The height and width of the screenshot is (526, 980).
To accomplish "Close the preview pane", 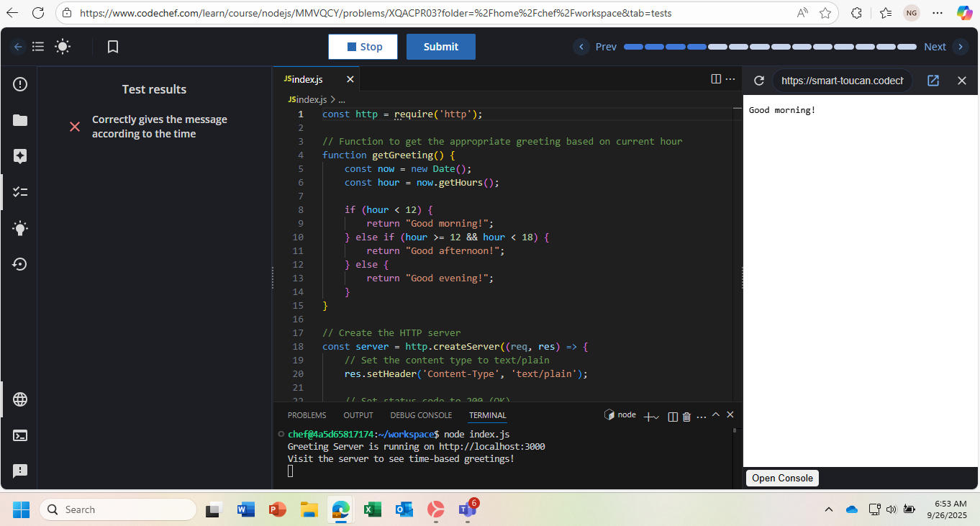I will tap(961, 81).
